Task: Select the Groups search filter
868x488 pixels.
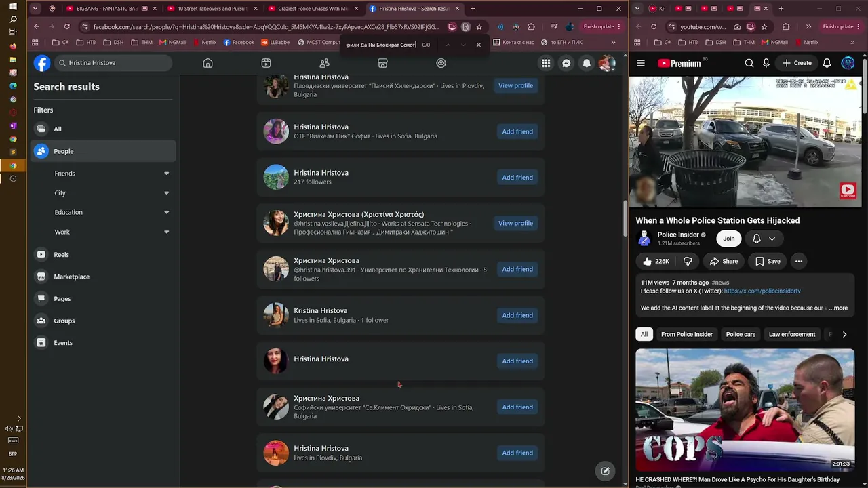Action: (104, 321)
